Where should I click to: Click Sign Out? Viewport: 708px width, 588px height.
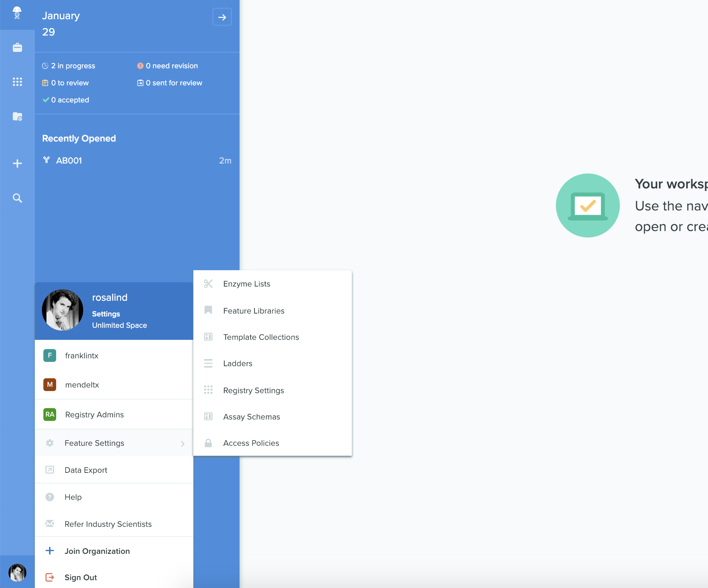(114, 577)
